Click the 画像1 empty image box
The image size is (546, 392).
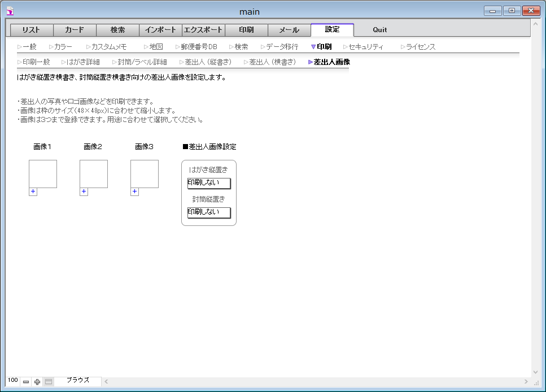pos(43,174)
